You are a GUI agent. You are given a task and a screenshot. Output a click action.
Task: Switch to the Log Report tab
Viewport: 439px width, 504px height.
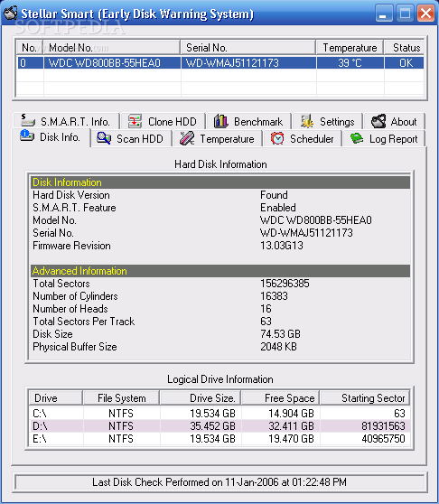[x=384, y=139]
